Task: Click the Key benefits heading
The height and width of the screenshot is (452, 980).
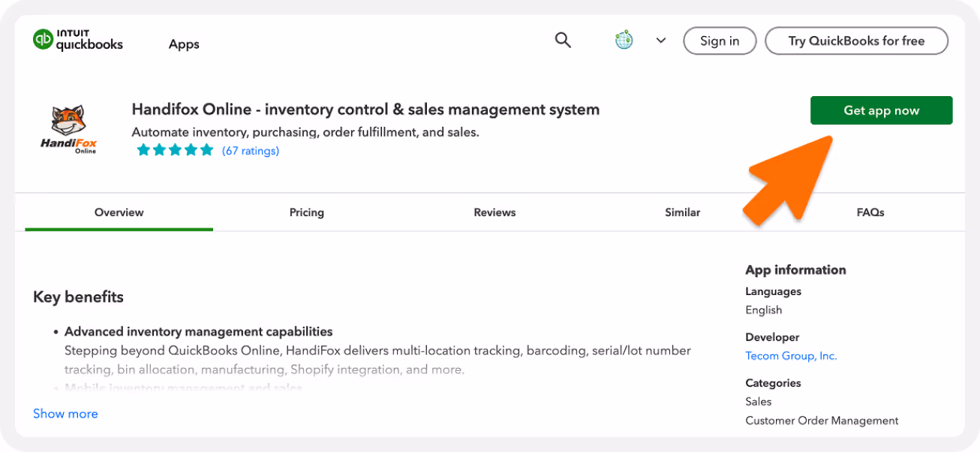Action: pyautogui.click(x=78, y=297)
